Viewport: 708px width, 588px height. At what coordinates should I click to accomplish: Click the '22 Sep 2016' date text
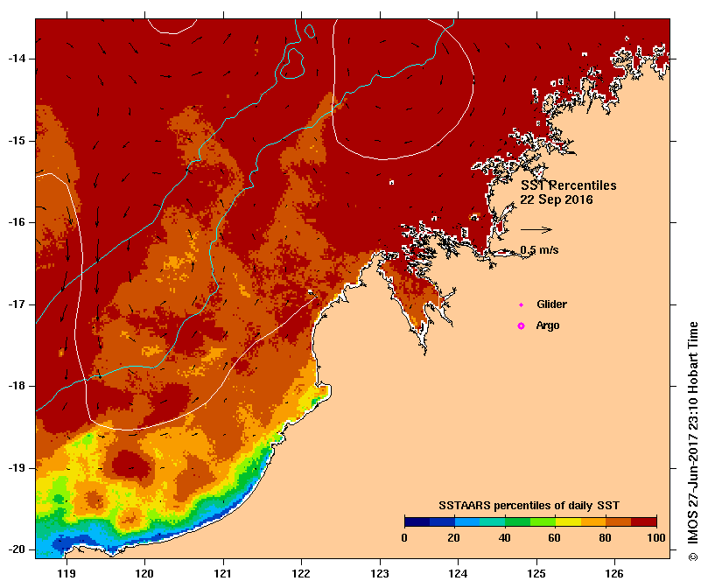tap(557, 199)
